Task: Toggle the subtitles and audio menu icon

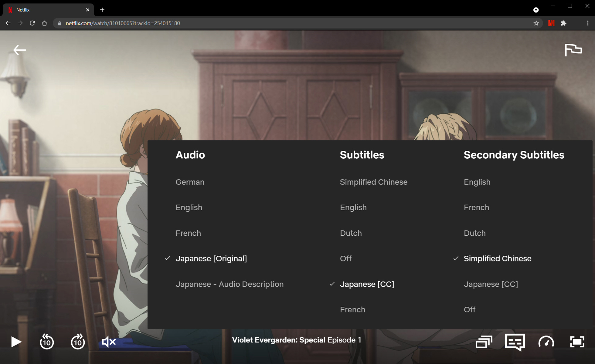Action: tap(515, 342)
